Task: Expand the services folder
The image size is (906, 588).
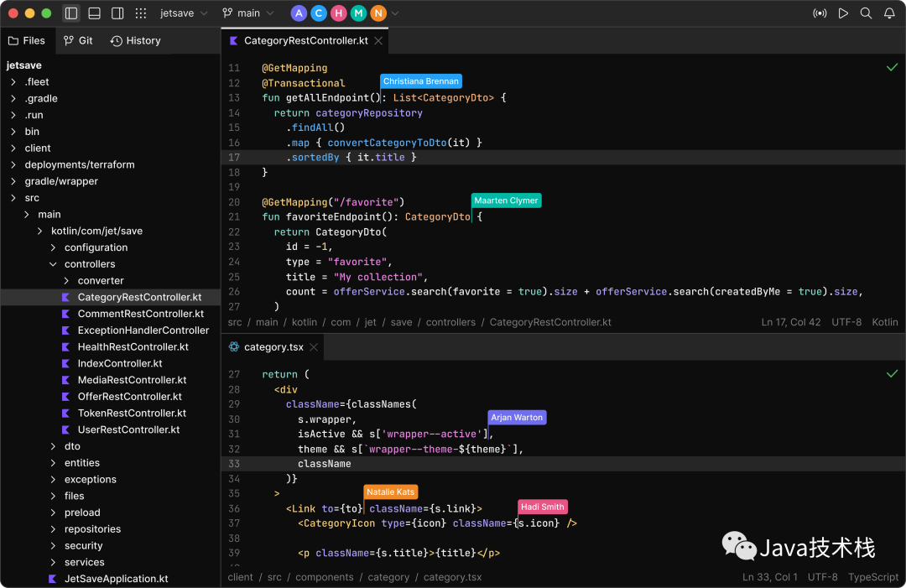Action: (x=53, y=562)
